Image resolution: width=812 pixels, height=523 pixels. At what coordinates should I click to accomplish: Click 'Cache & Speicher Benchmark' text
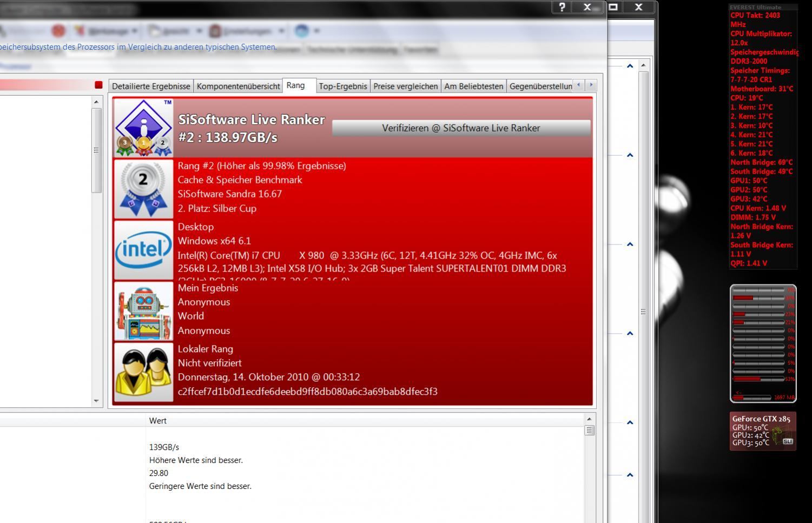240,180
